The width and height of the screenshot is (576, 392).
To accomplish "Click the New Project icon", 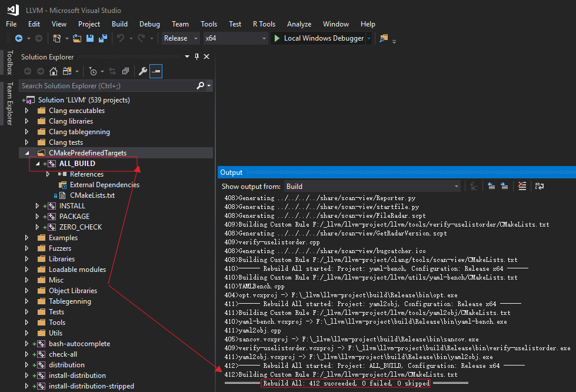I will pyautogui.click(x=57, y=38).
